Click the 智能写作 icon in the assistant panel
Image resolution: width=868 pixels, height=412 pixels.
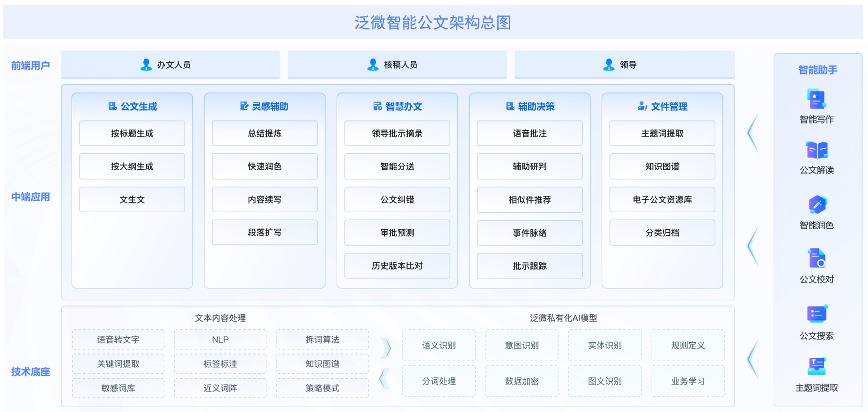pos(817,99)
